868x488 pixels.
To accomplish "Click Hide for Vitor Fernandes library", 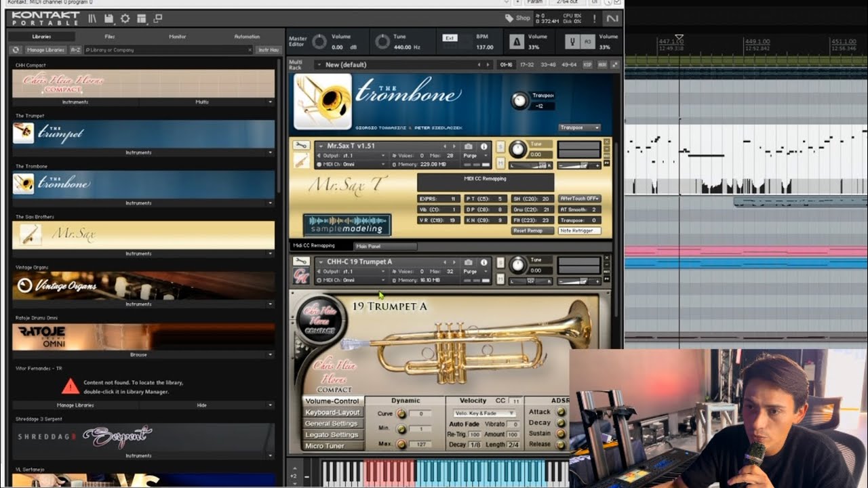I will pos(202,405).
